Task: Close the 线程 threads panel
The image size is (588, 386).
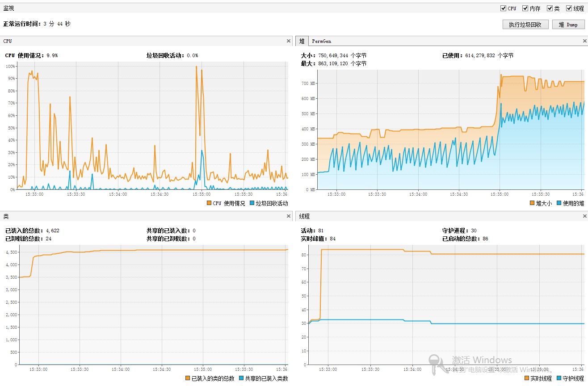Action: [x=584, y=216]
